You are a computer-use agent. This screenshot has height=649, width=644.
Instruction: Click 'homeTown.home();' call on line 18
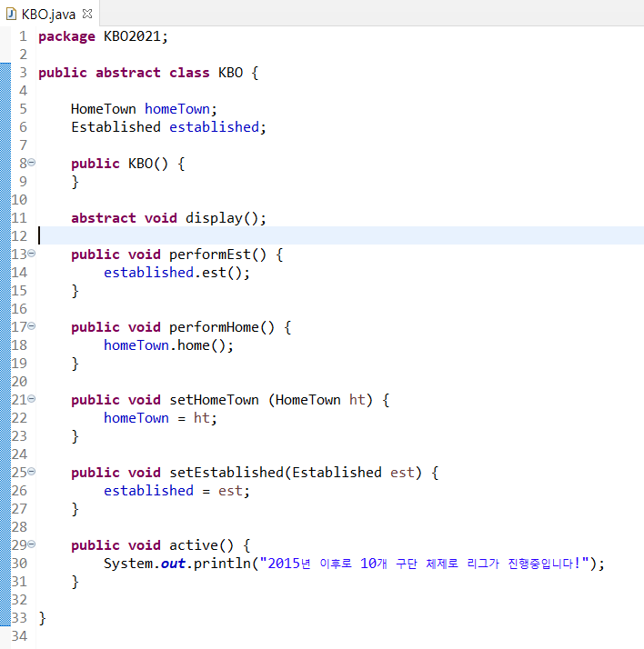click(168, 345)
